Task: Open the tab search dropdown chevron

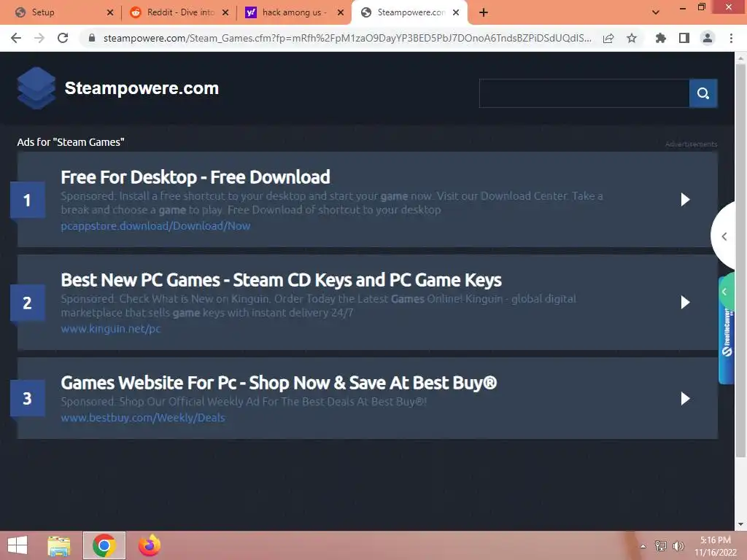Action: [x=656, y=12]
